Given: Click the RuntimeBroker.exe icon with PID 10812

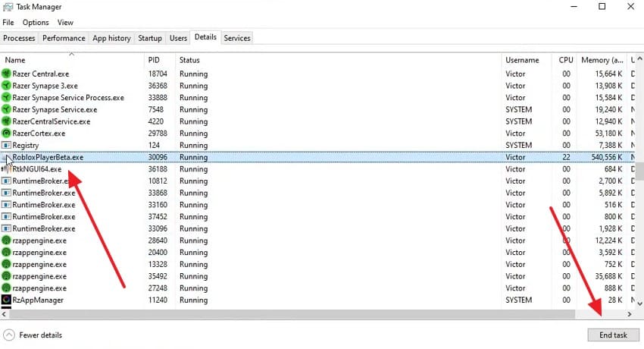Looking at the screenshot, I should click(6, 181).
